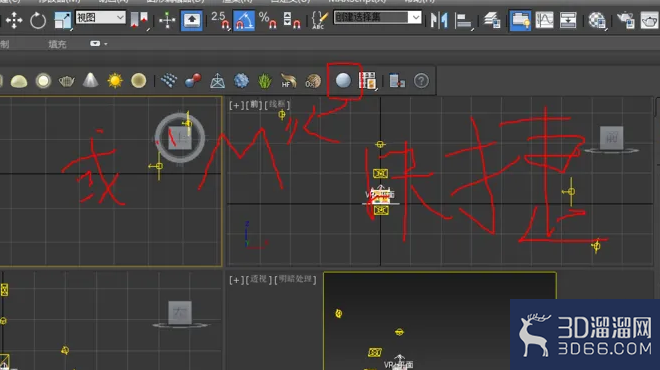The width and height of the screenshot is (660, 370).
Task: Toggle angle snap
Action: tap(244, 20)
